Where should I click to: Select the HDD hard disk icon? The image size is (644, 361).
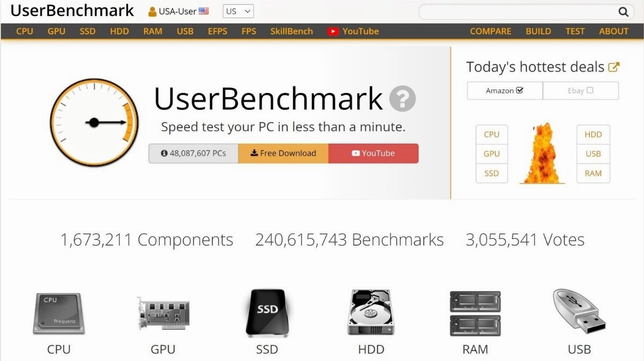click(370, 312)
